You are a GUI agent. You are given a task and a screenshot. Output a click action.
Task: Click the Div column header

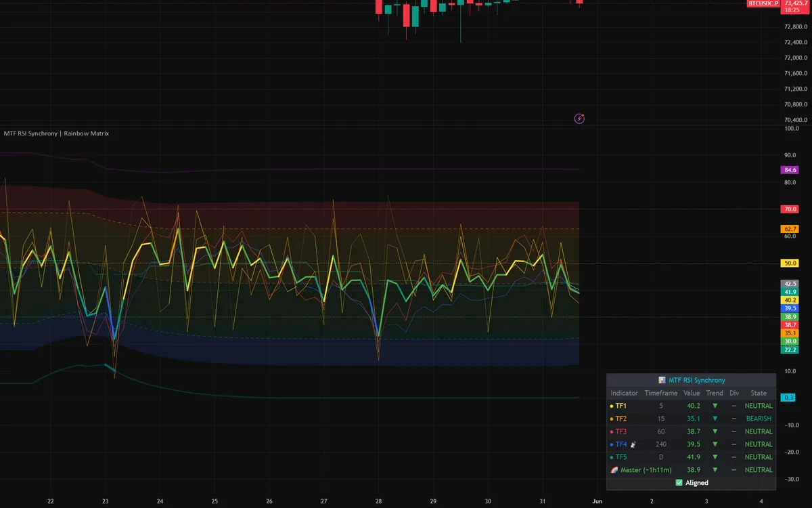pyautogui.click(x=734, y=393)
